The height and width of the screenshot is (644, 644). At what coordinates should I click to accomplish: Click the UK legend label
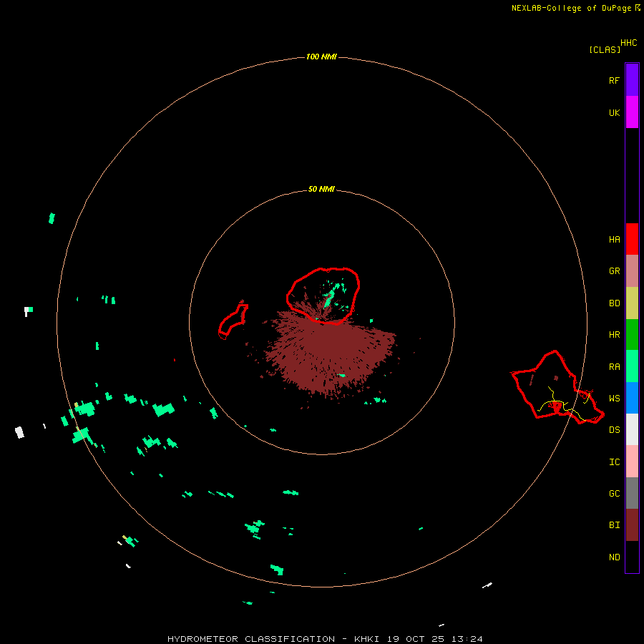pos(614,112)
